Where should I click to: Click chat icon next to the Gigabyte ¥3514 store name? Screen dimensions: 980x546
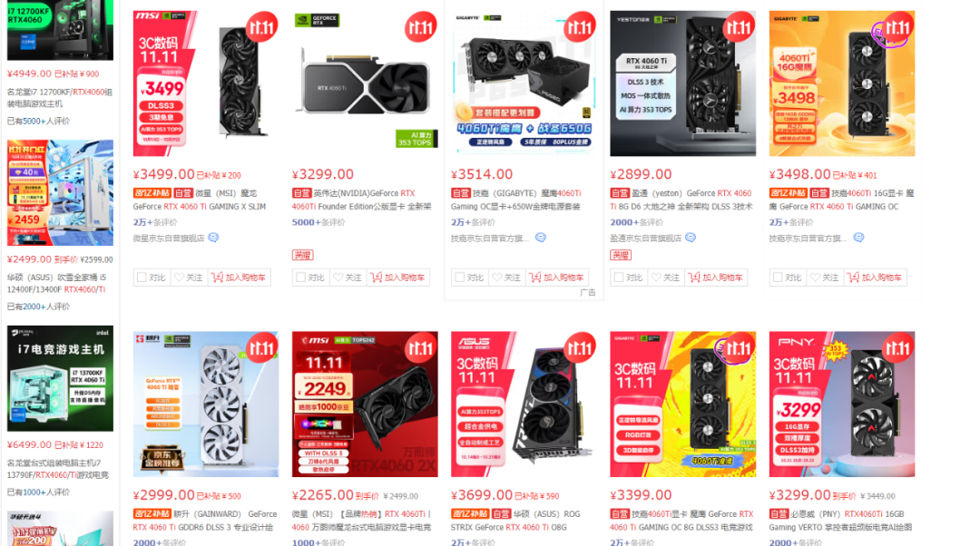tap(541, 238)
